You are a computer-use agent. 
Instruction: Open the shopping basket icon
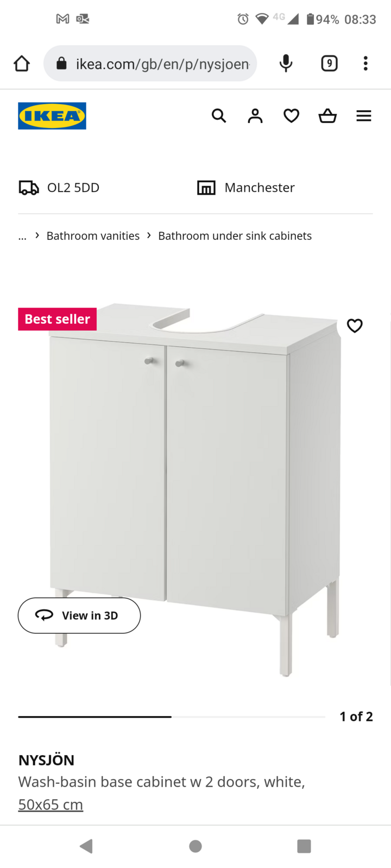coord(327,116)
